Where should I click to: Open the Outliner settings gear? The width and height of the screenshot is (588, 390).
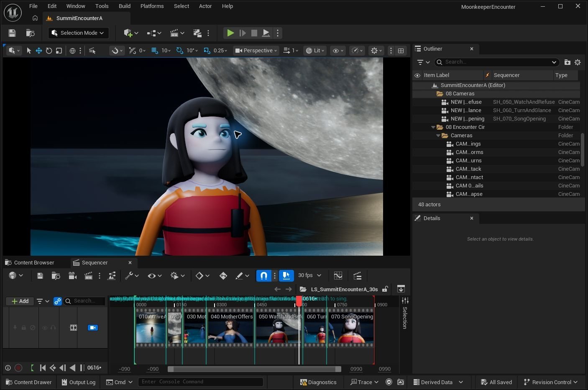pyautogui.click(x=578, y=62)
